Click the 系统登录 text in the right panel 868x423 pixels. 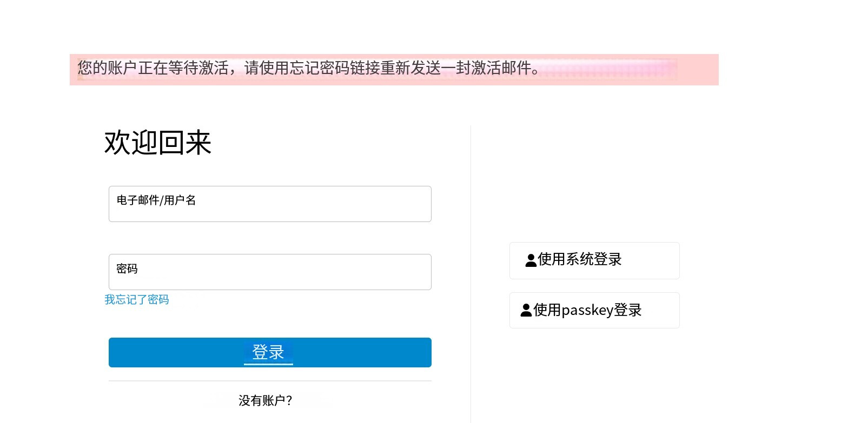pos(594,259)
